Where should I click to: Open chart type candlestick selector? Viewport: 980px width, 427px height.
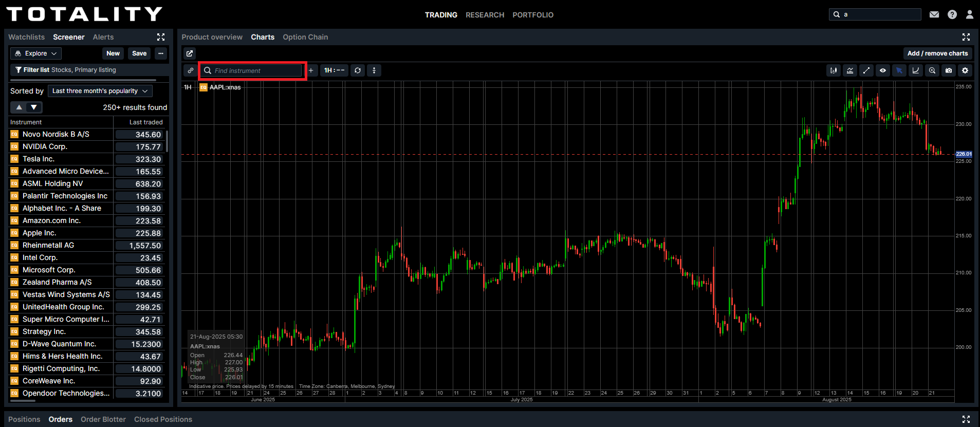[834, 70]
